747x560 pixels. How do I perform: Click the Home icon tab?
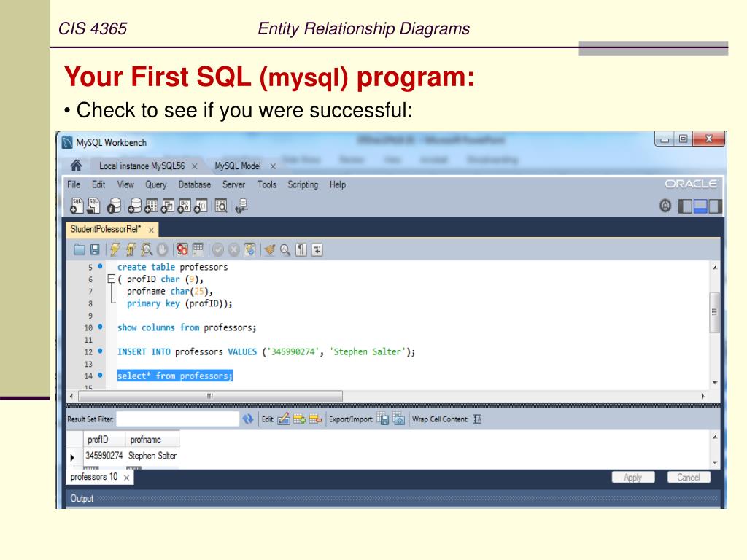click(x=76, y=166)
